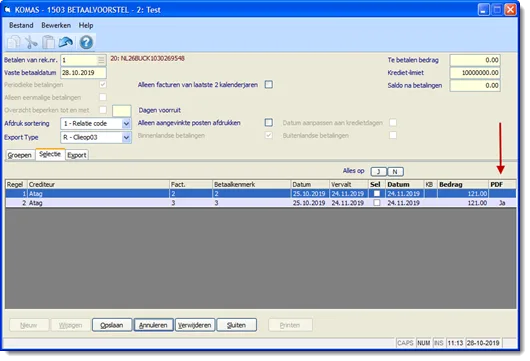Click the Sluiten button
The height and width of the screenshot is (361, 530).
tap(237, 325)
